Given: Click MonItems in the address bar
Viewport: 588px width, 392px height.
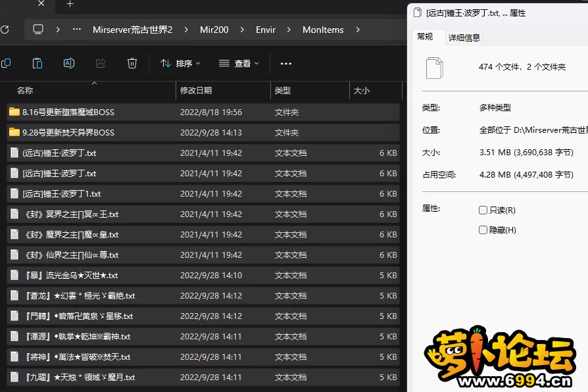Looking at the screenshot, I should (323, 30).
